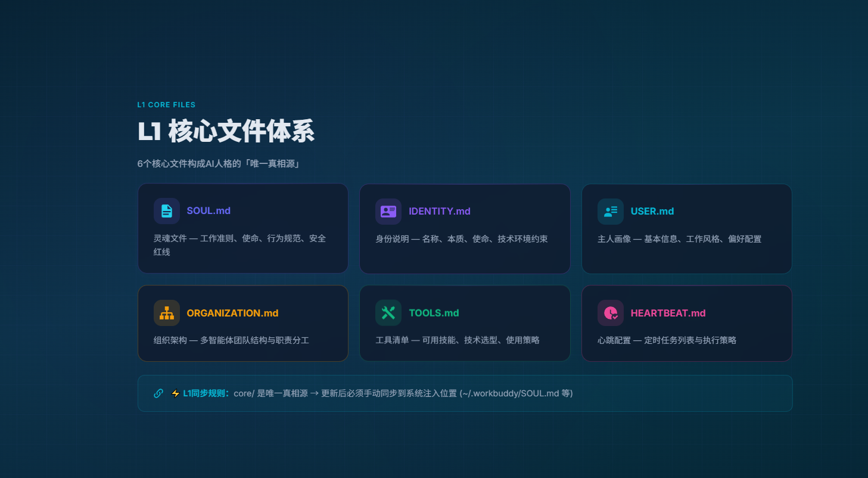Click the SOUL.md document file icon
The width and height of the screenshot is (868, 478).
point(167,211)
